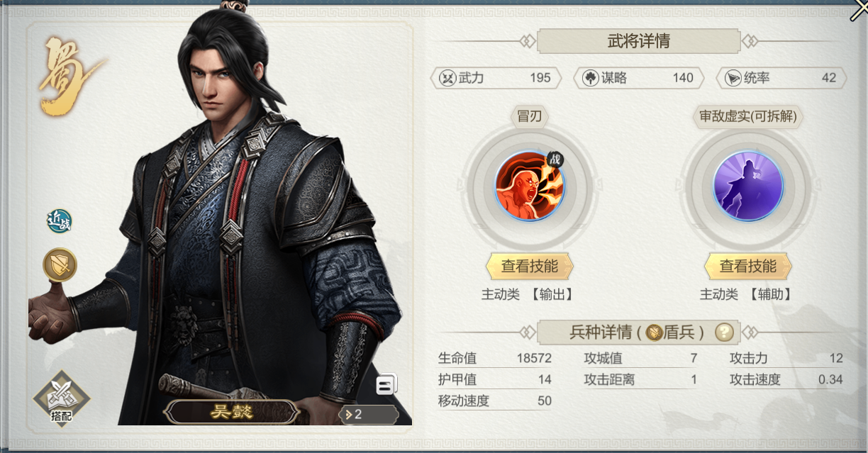Screen dimensions: 868x453
Task: Click the 近战 melee badge icon
Action: (58, 222)
